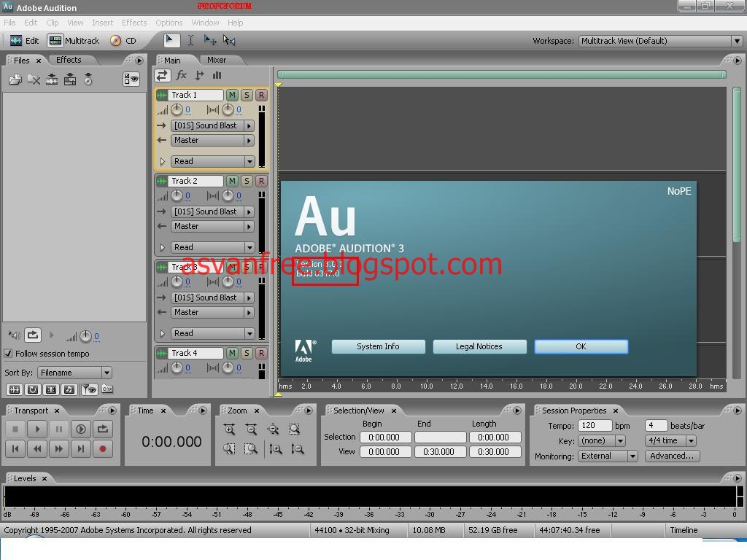Click the EQ icon in Main panel
The width and height of the screenshot is (747, 560).
pyautogui.click(x=217, y=75)
